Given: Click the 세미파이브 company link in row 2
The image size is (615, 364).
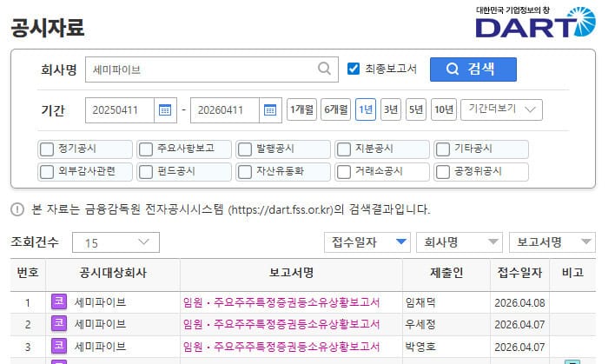Looking at the screenshot, I should 100,324.
